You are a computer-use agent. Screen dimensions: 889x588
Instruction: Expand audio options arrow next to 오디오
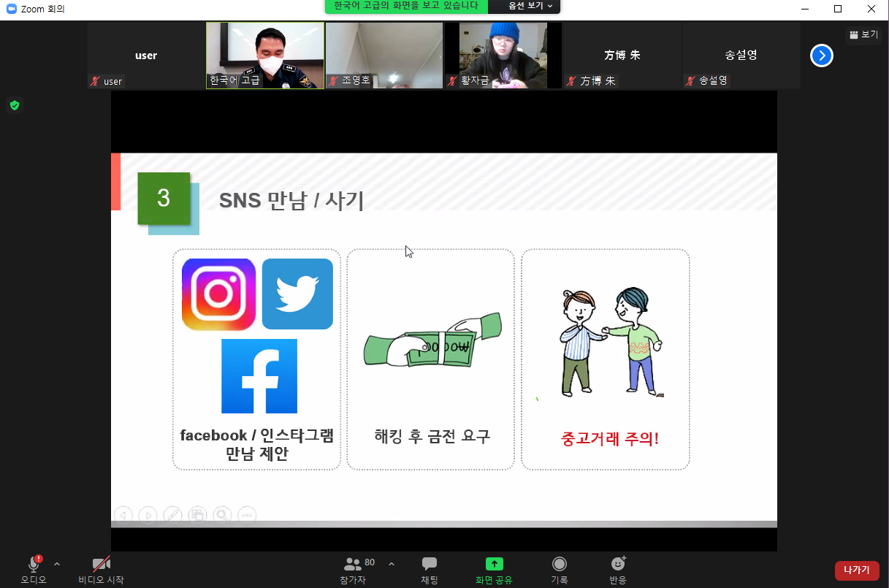(57, 564)
